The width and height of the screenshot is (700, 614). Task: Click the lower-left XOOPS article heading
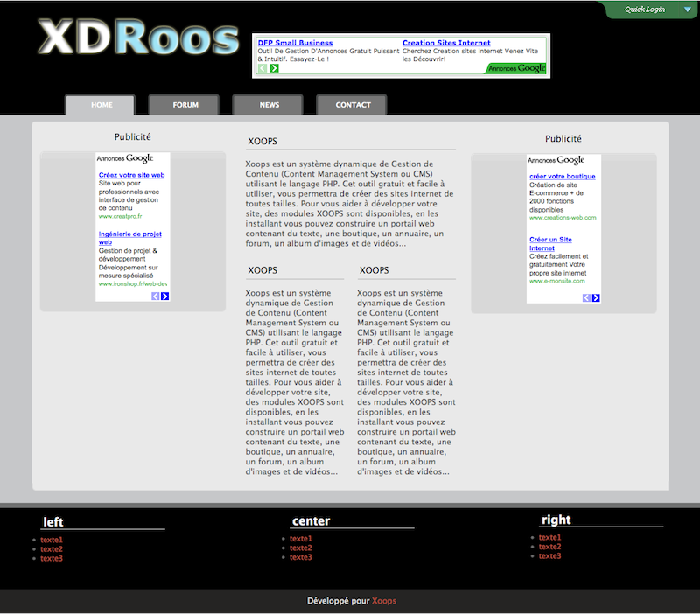coord(262,270)
